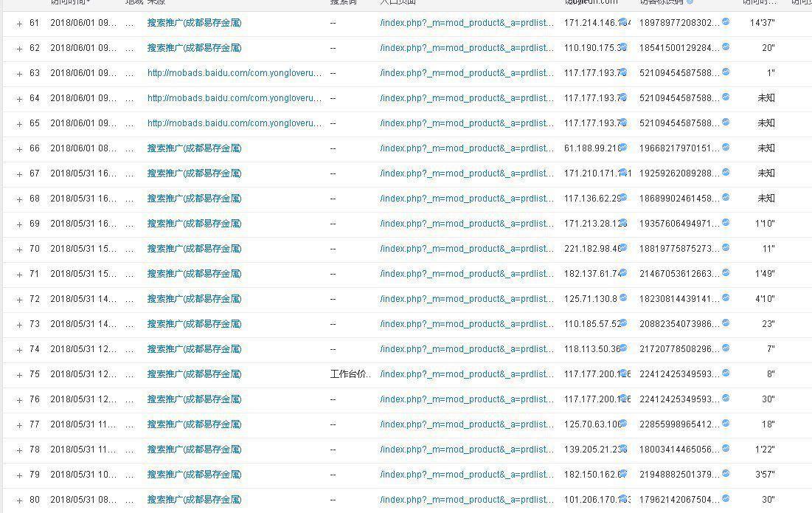Click icon next to visitor ID 18978977208302
This screenshot has width=812, height=513.
[726, 22]
